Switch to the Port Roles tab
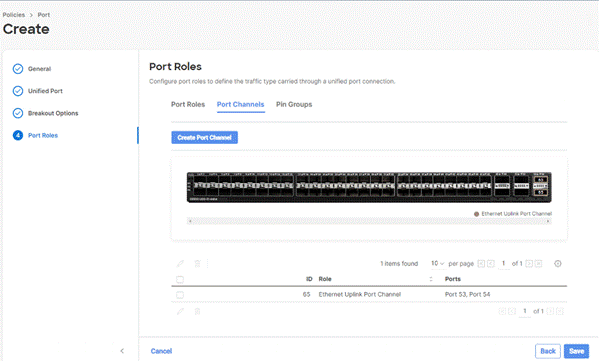Viewport: 599px width, 361px height. (188, 104)
